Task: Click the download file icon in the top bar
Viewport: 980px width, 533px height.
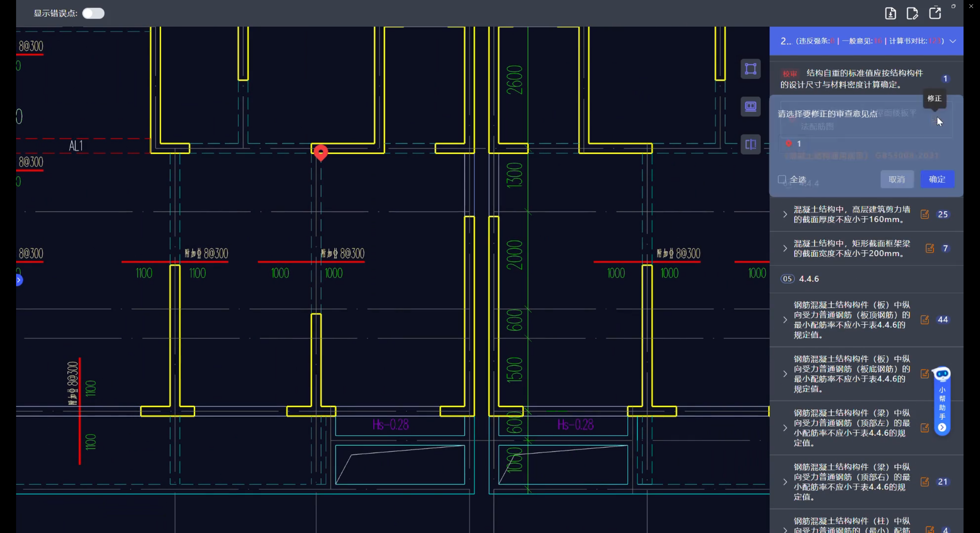Action: (890, 13)
